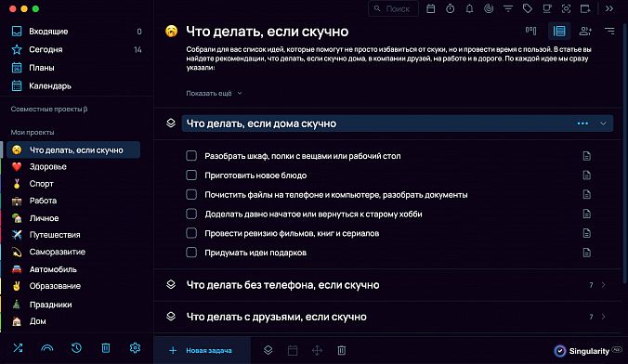Open the settings gear in sidebar footer
The image size is (628, 364).
click(135, 347)
